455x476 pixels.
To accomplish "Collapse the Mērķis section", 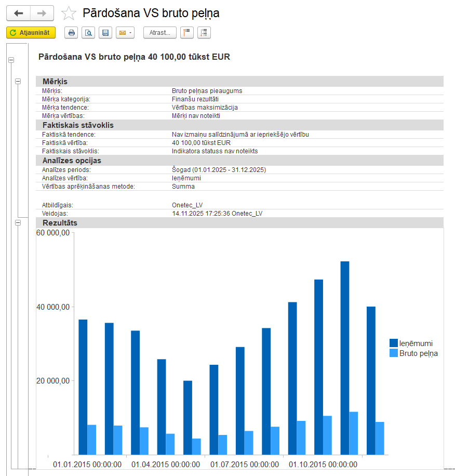I will (x=18, y=81).
